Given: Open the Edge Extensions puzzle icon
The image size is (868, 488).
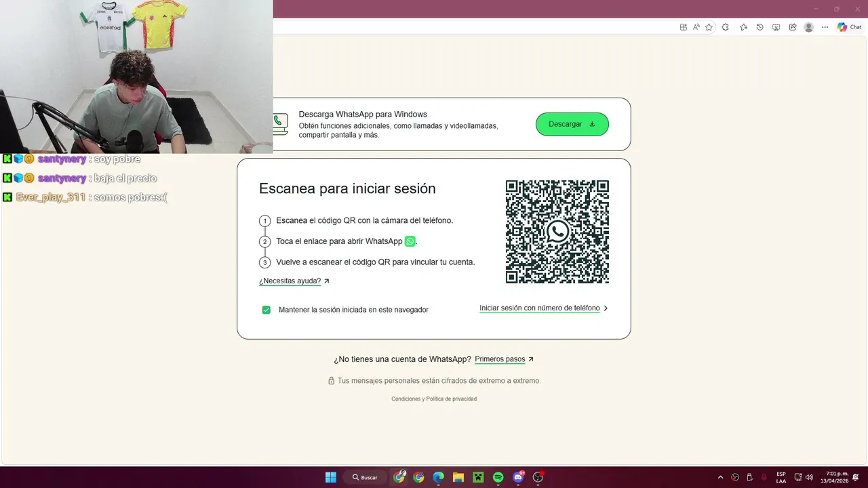Looking at the screenshot, I should (x=726, y=27).
